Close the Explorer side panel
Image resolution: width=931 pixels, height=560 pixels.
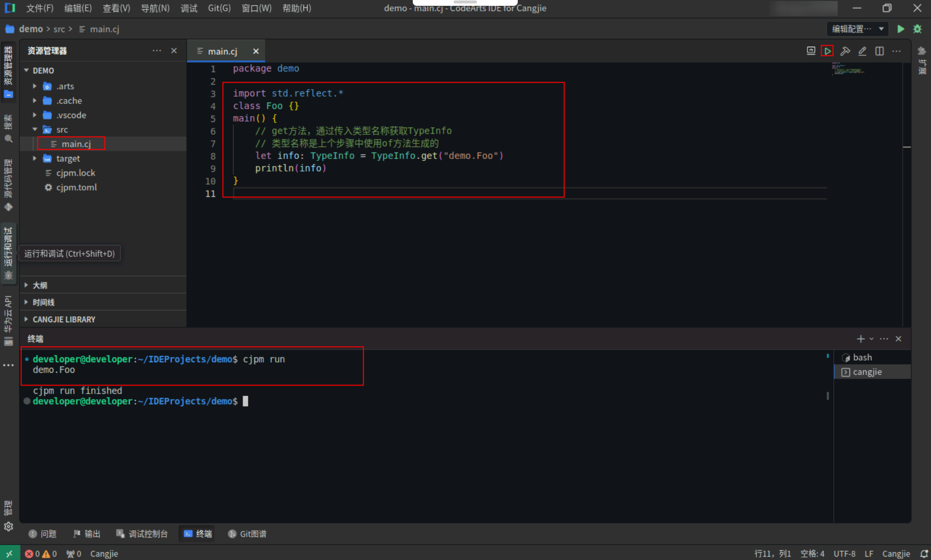coord(174,51)
